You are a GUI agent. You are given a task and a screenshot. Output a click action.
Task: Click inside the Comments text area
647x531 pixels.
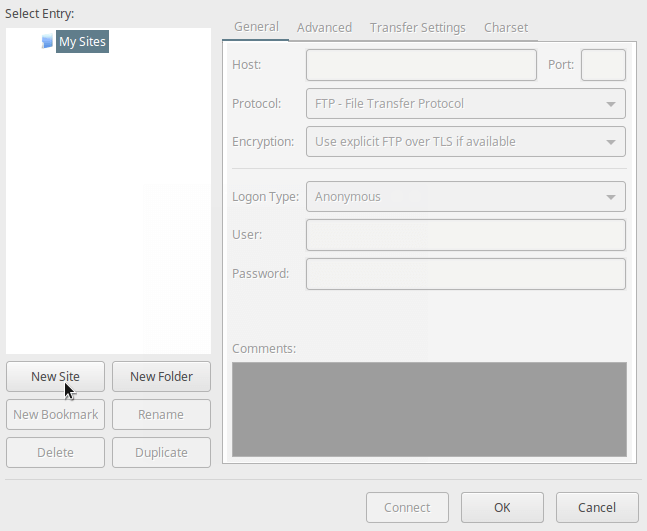[429, 409]
